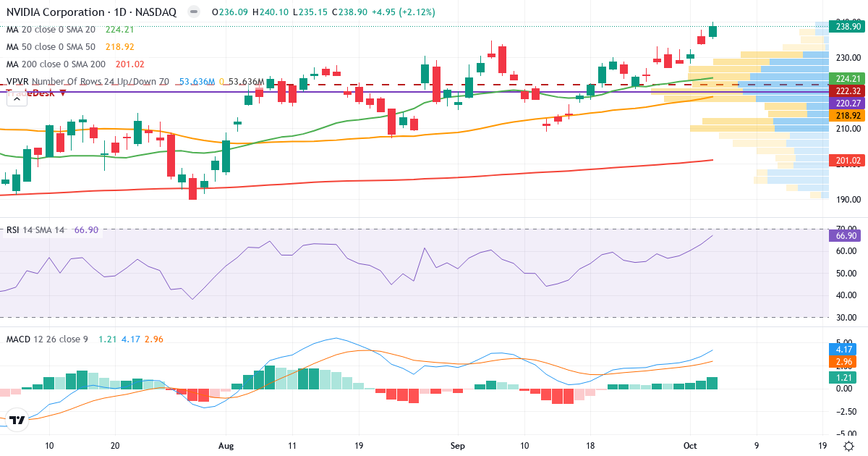Click the 20 date label on time axis
Screen dimensions: 868x456
coord(116,447)
